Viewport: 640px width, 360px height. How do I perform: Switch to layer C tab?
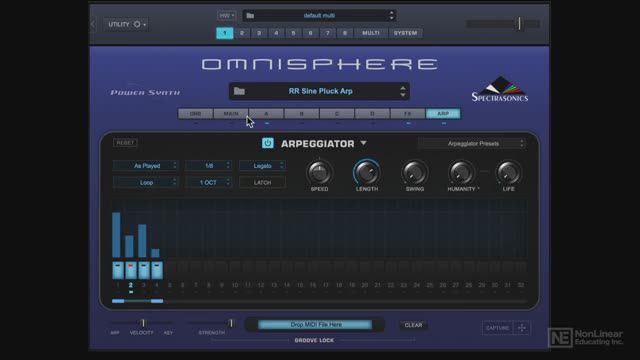[x=337, y=113]
